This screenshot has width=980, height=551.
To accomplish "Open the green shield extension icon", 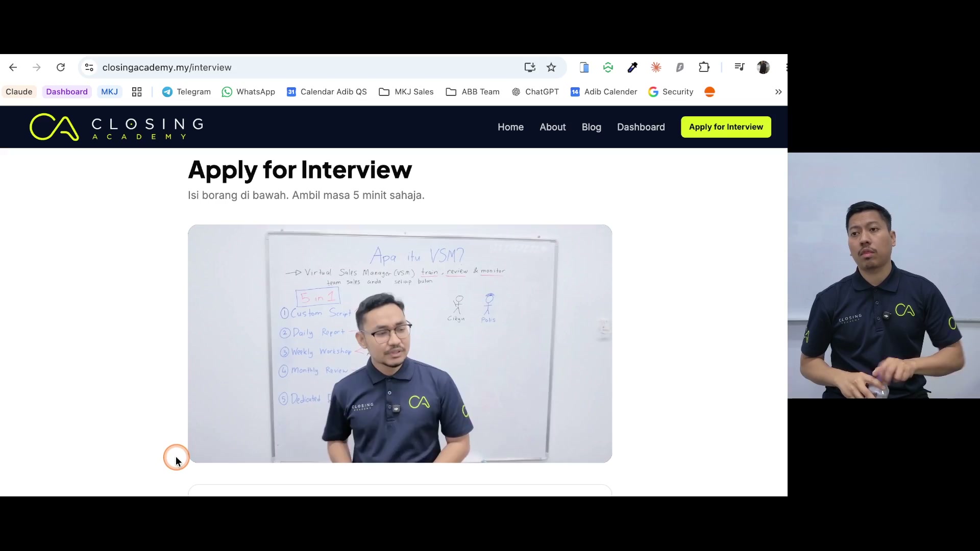I will coord(608,67).
